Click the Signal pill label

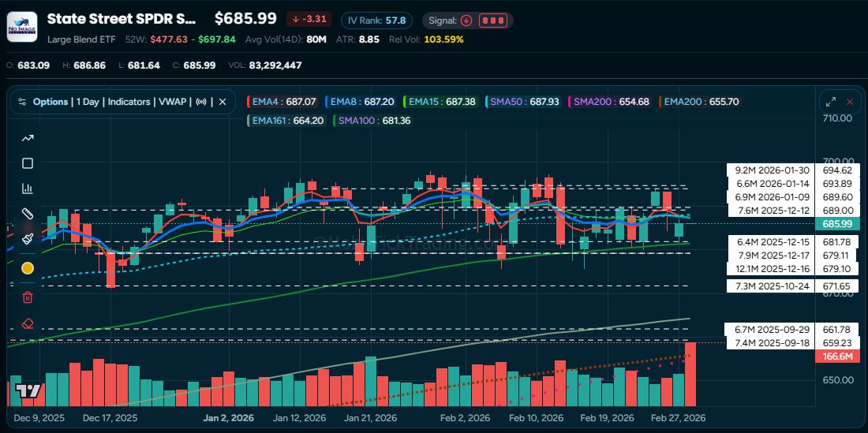[443, 21]
